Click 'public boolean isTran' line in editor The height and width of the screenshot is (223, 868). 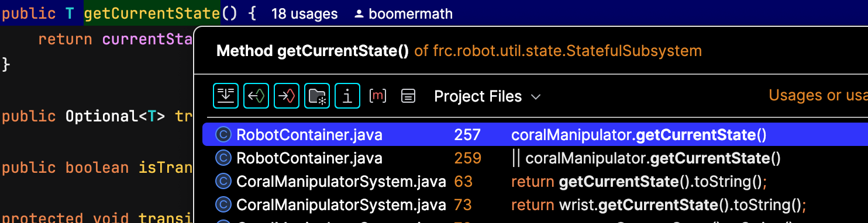(x=97, y=168)
